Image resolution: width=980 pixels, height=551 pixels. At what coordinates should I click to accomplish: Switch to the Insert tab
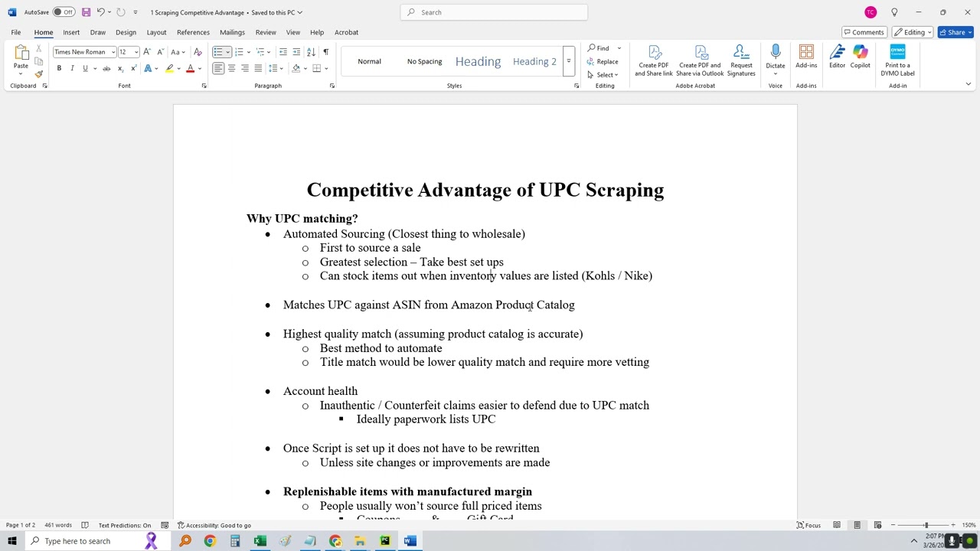(x=71, y=32)
